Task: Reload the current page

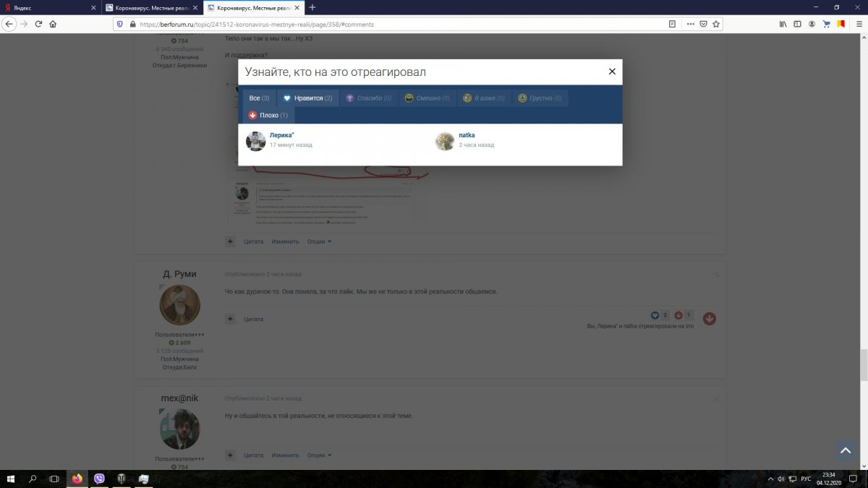Action: point(38,24)
